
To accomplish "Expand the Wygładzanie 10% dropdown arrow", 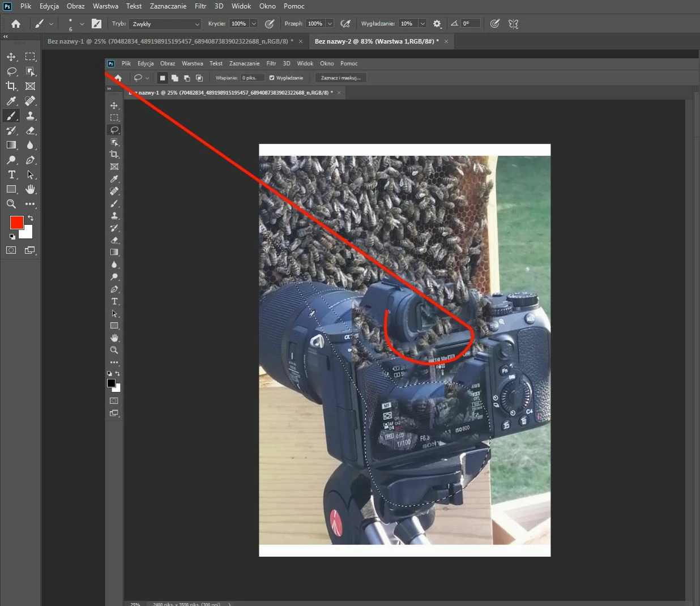I will pos(422,24).
